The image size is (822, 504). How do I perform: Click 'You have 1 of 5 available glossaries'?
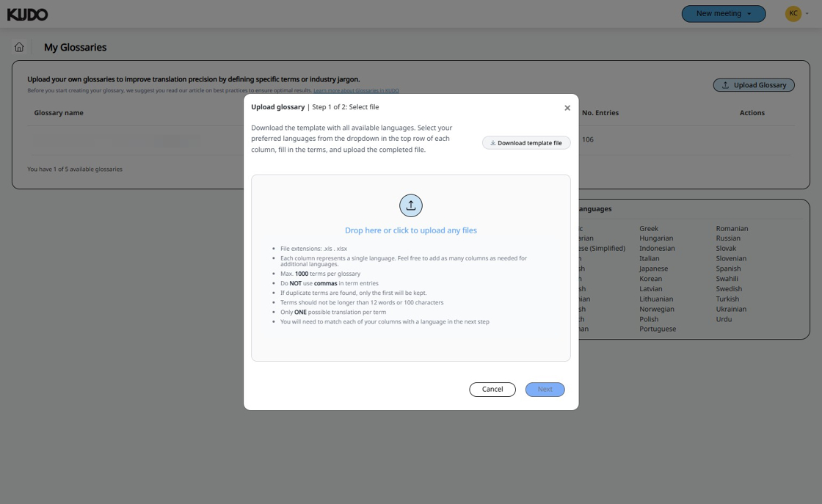[x=74, y=169]
